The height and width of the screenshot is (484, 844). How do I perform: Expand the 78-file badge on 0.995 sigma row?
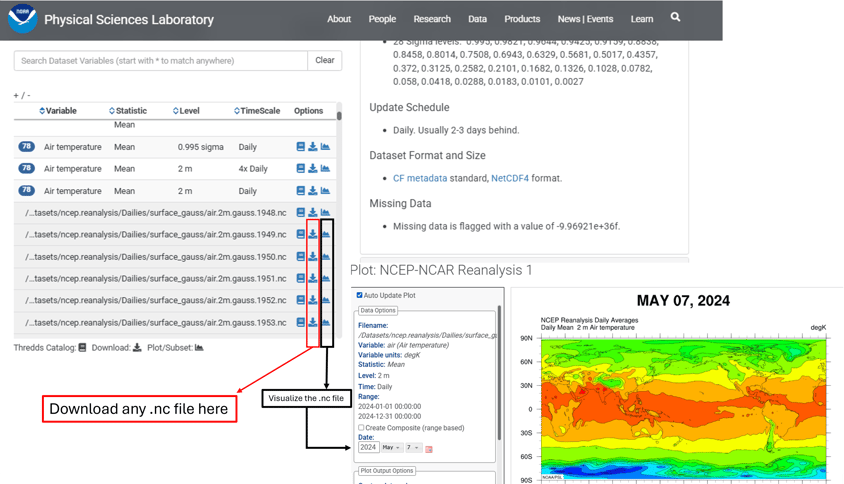click(x=26, y=146)
